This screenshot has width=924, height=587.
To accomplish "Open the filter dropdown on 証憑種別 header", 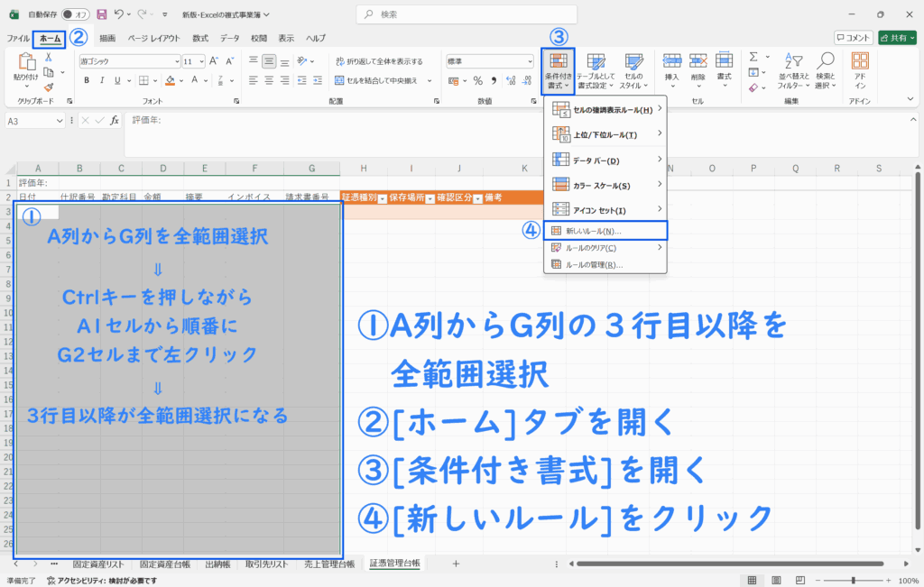I will click(x=383, y=197).
